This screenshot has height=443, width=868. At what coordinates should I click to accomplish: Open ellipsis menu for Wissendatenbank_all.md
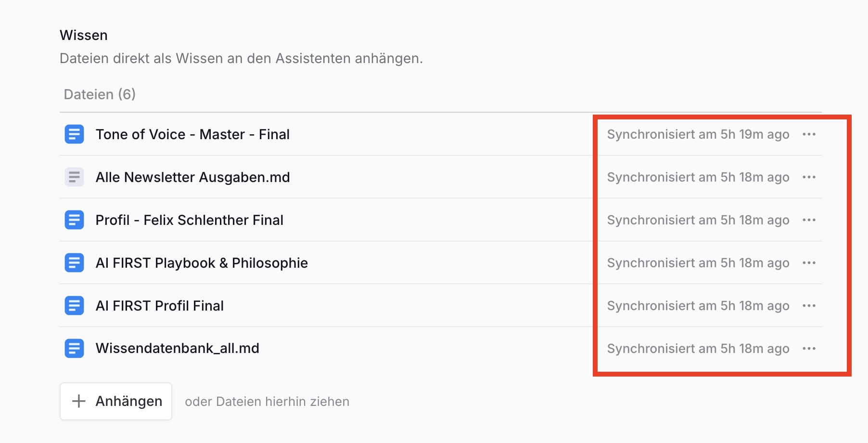809,349
